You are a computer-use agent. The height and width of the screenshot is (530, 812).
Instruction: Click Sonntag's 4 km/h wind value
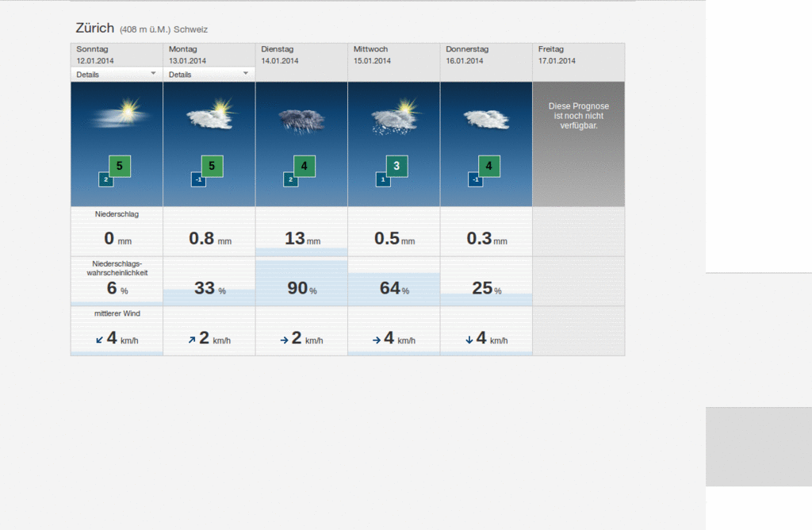click(x=122, y=338)
